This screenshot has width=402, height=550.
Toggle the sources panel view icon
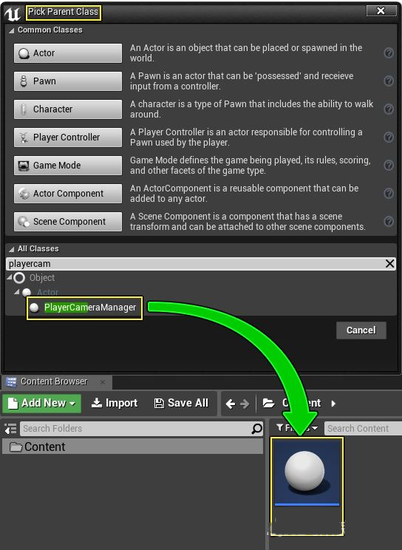(11, 429)
